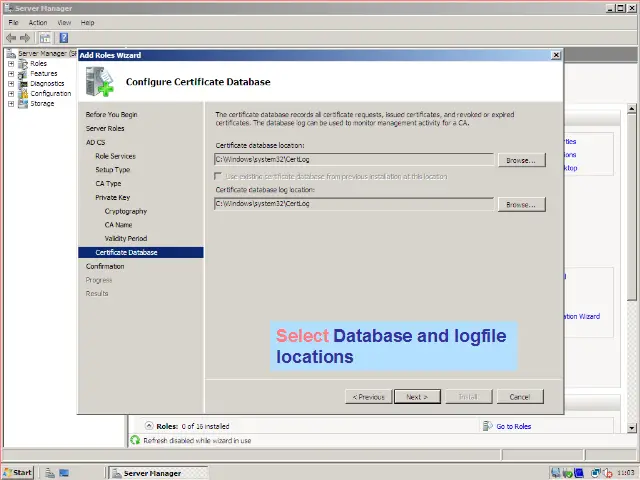This screenshot has height=480, width=640.
Task: Open the Action menu
Action: [38, 22]
